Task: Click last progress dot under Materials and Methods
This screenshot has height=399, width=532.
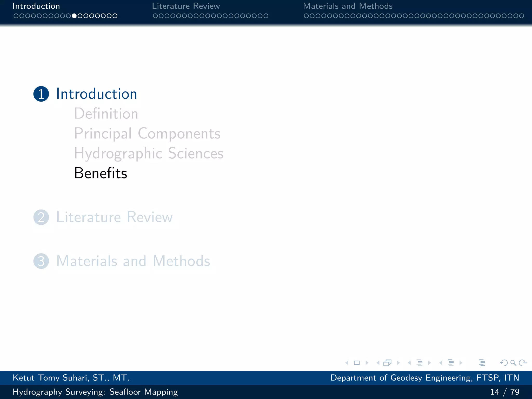Action: [x=522, y=16]
